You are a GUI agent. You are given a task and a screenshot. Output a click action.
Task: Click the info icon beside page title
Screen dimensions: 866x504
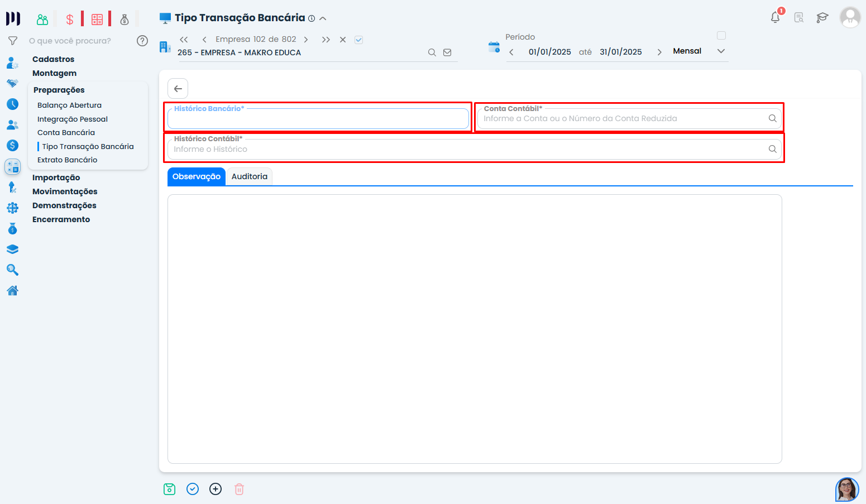(x=312, y=18)
